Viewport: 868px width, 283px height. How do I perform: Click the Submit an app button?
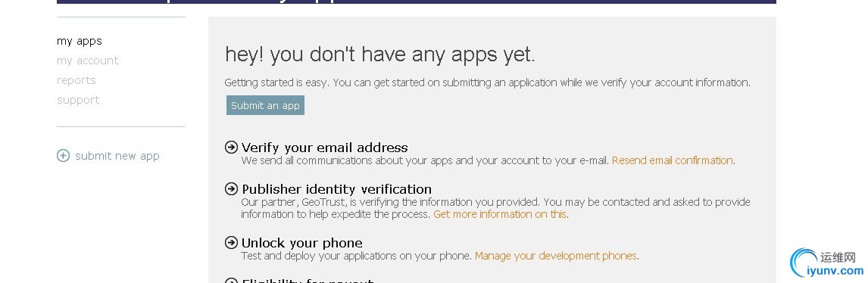click(265, 106)
